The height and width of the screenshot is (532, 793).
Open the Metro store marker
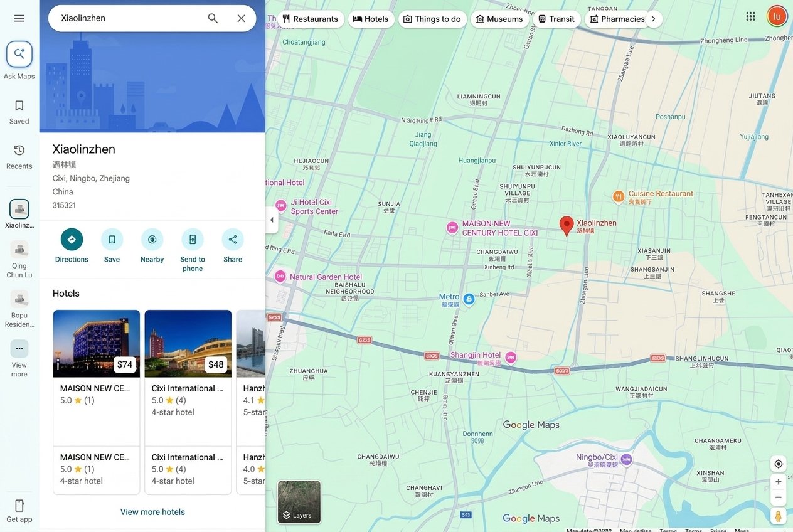coord(469,299)
